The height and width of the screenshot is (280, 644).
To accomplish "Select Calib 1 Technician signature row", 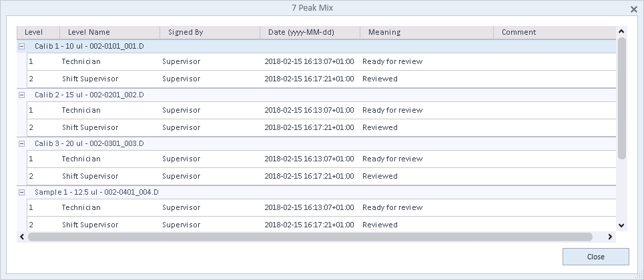I will [321, 61].
